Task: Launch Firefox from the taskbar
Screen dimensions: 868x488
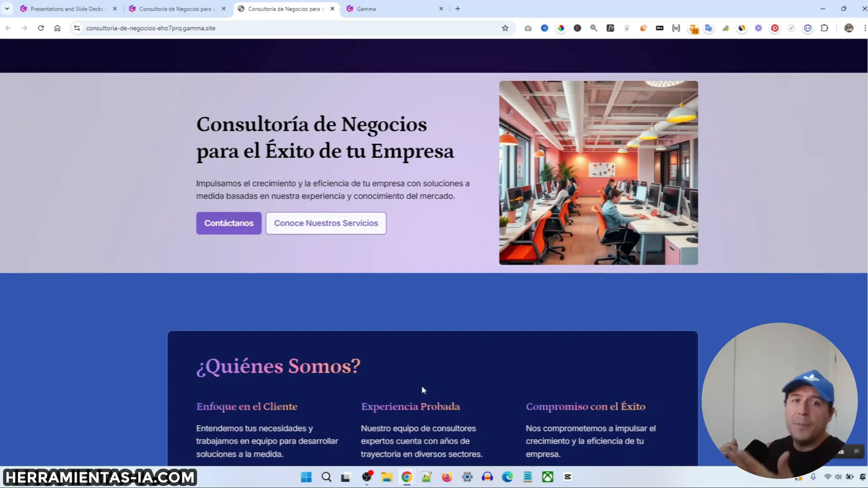Action: [x=446, y=477]
